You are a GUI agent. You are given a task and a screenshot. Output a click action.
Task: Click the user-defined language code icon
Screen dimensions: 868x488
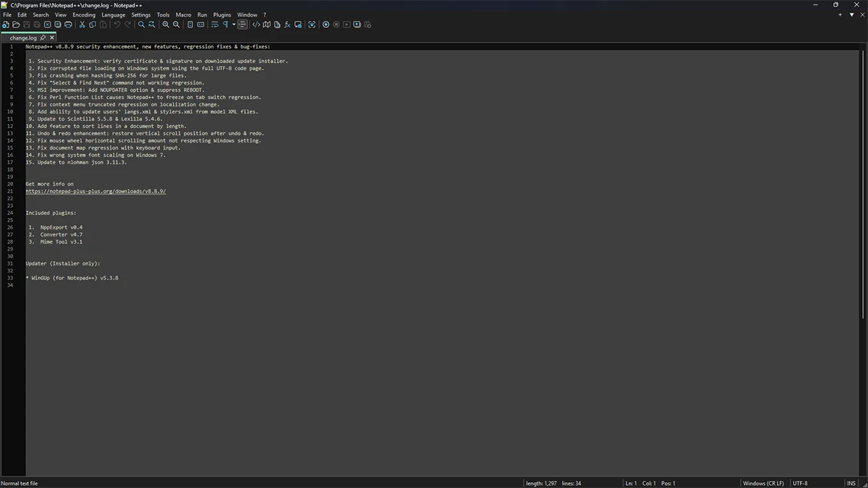(x=256, y=25)
